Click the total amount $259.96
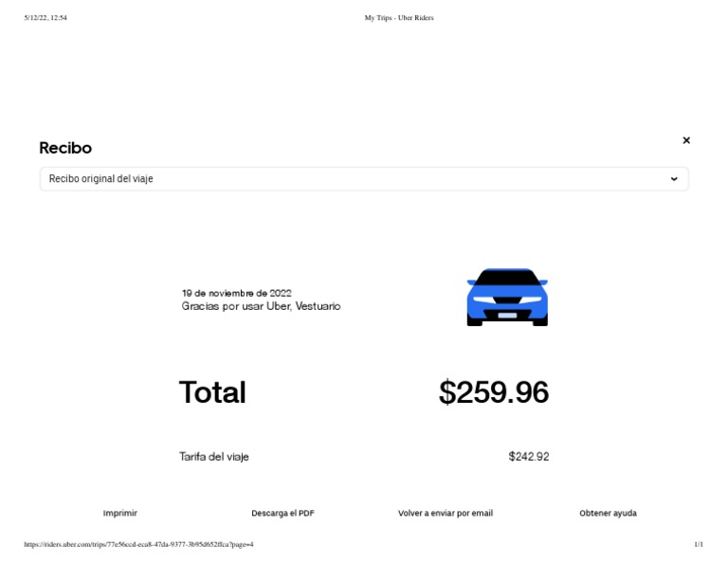728x563 pixels. 494,392
